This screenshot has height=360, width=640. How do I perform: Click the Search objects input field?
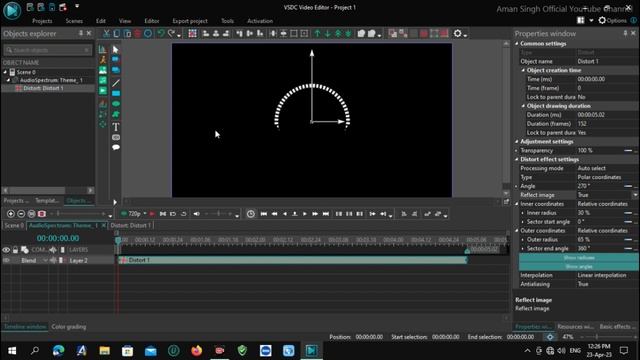(47, 50)
